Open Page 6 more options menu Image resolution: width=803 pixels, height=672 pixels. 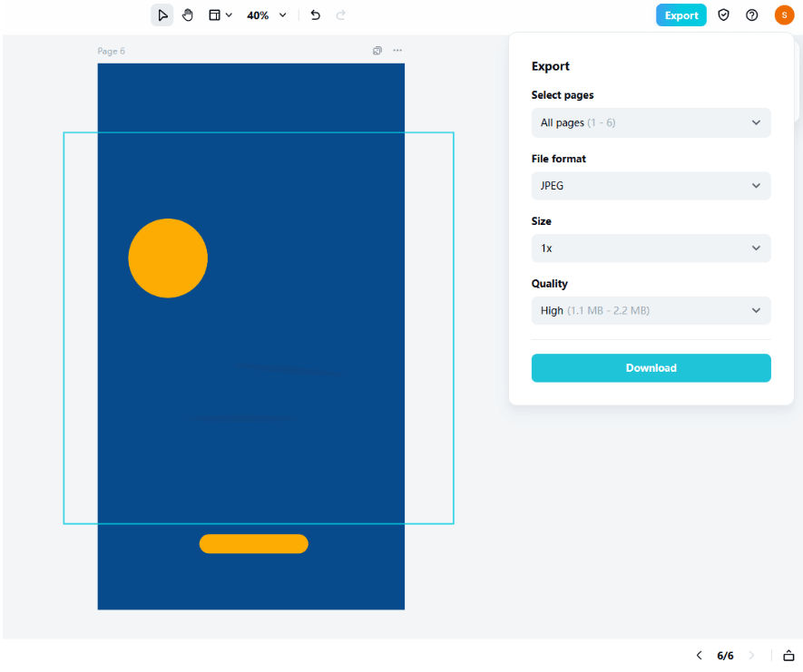click(x=397, y=51)
